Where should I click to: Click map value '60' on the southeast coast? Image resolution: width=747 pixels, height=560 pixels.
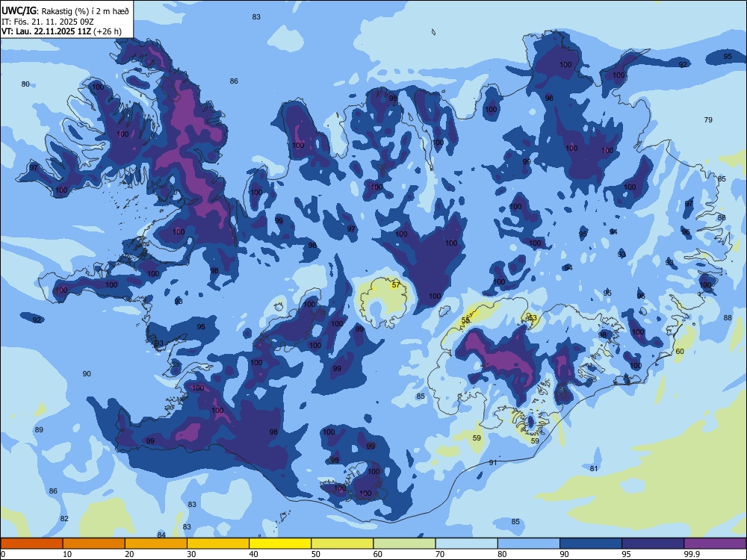[x=680, y=352]
